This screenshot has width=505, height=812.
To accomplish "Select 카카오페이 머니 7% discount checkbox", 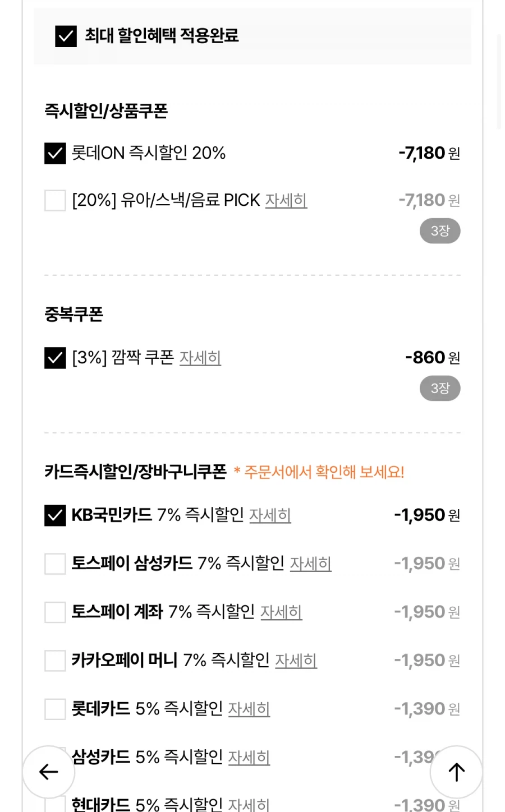I will click(x=55, y=661).
